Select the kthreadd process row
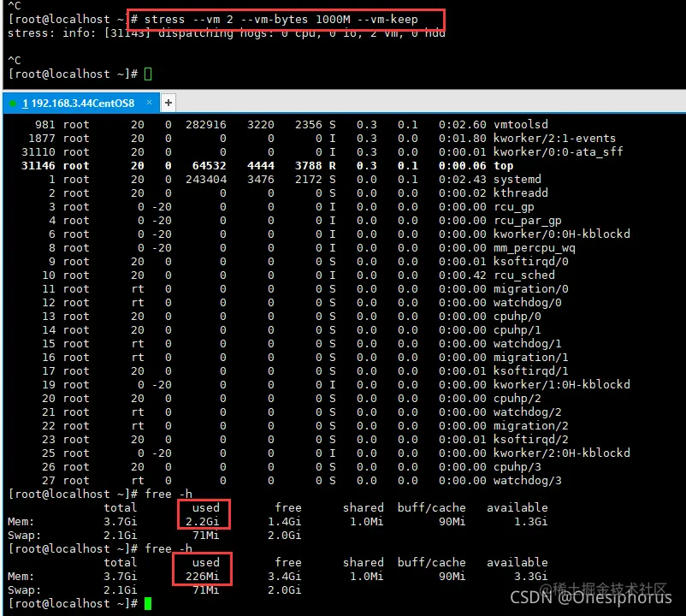The height and width of the screenshot is (616, 686). tap(298, 193)
